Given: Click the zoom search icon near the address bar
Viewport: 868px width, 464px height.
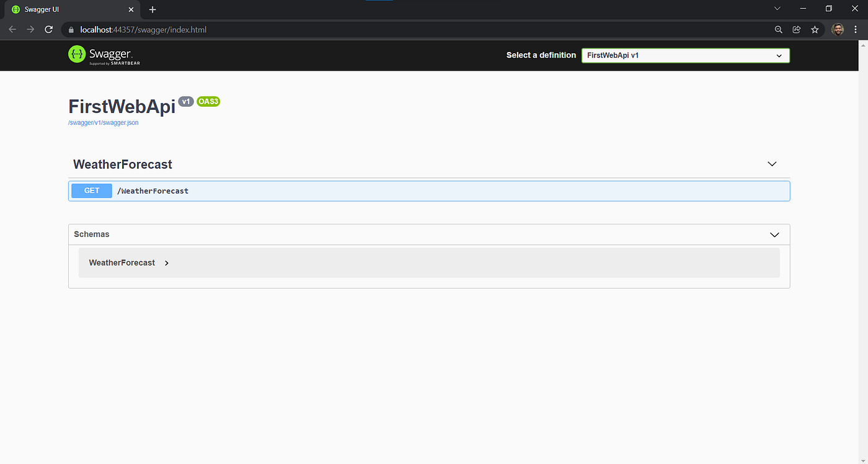Looking at the screenshot, I should [x=778, y=29].
